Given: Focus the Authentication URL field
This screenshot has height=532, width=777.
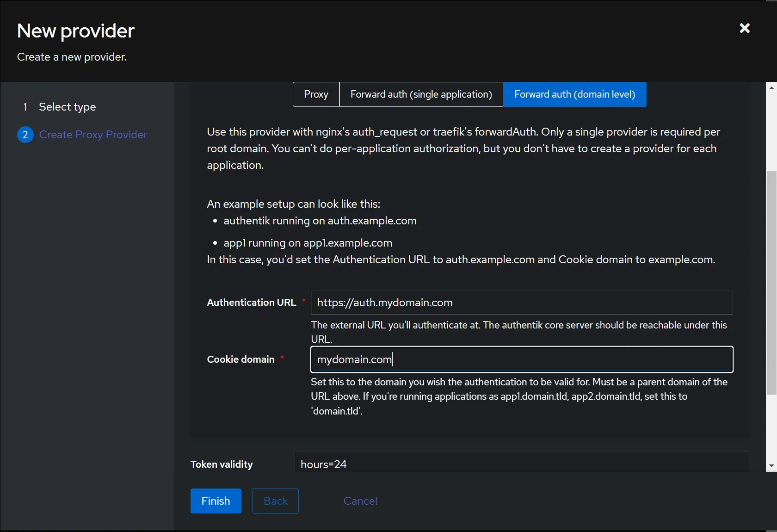Looking at the screenshot, I should click(521, 303).
